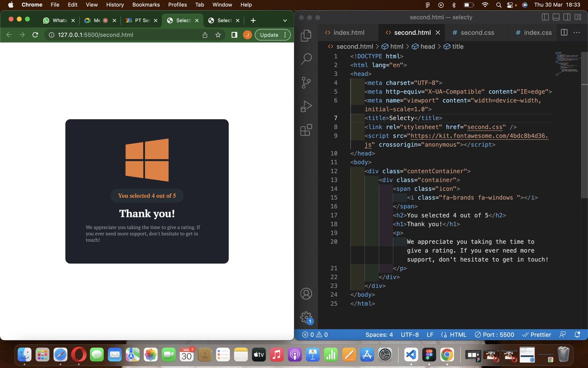Open the errors and warnings status item
Screen dimensions: 588x368
(x=315, y=335)
